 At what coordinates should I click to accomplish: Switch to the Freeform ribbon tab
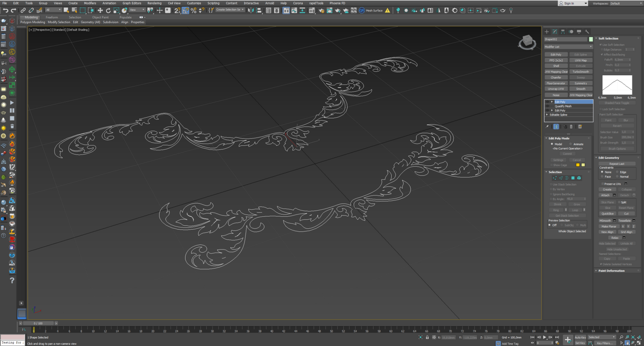click(x=52, y=17)
